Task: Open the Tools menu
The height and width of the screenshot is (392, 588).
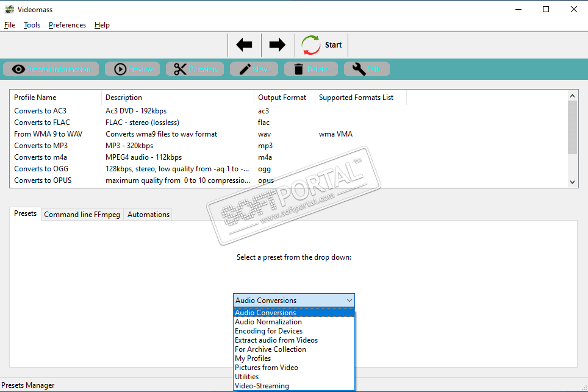Action: (x=32, y=25)
